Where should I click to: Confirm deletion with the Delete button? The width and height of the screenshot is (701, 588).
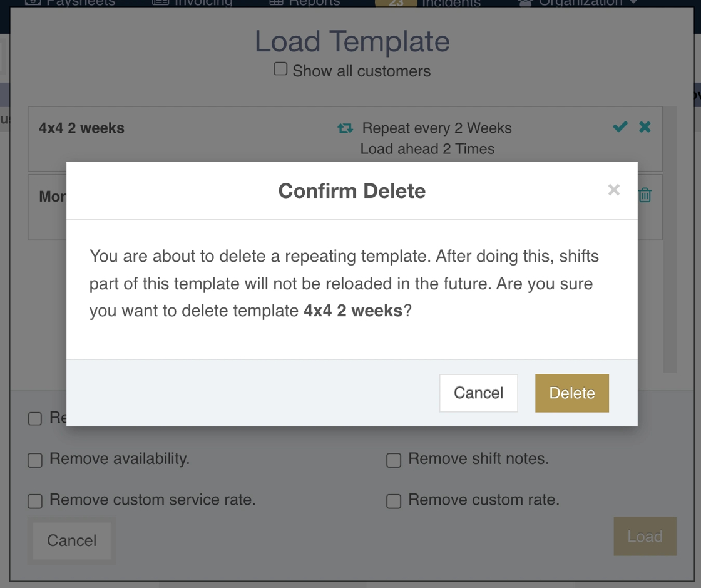click(x=571, y=393)
